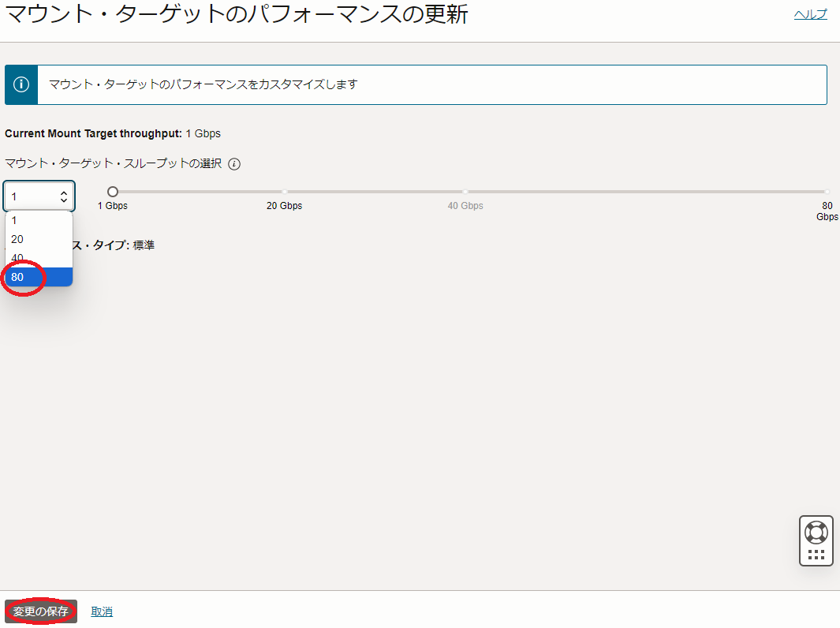Select the highlighted 80 dropdown option
840x628 pixels.
tap(17, 277)
